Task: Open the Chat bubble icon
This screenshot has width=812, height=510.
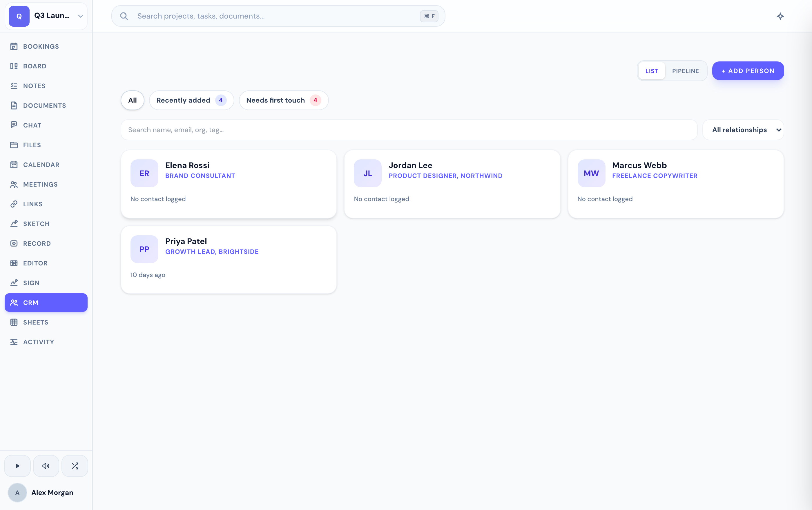Action: coord(14,125)
